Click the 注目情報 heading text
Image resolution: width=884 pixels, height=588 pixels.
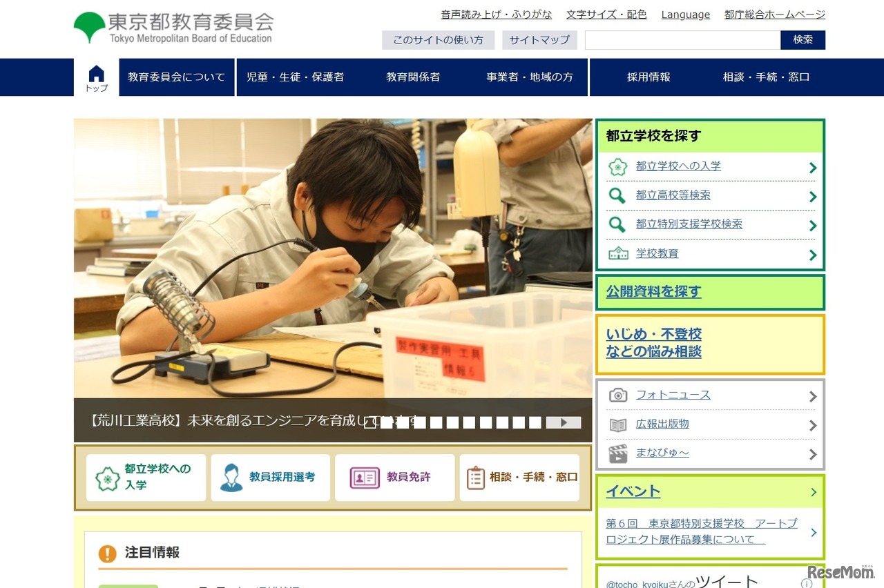pos(152,553)
